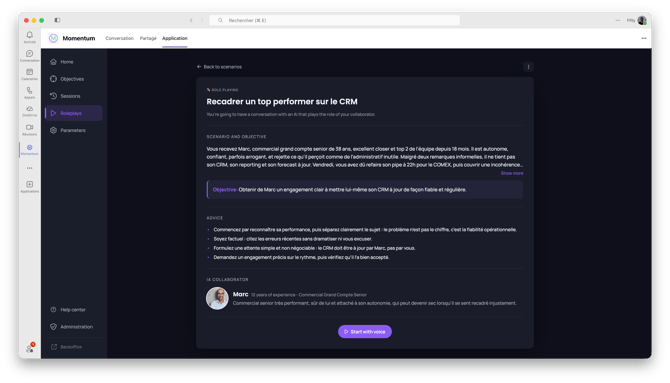The image size is (670, 383).
Task: Click Start with voice button
Action: (x=365, y=332)
